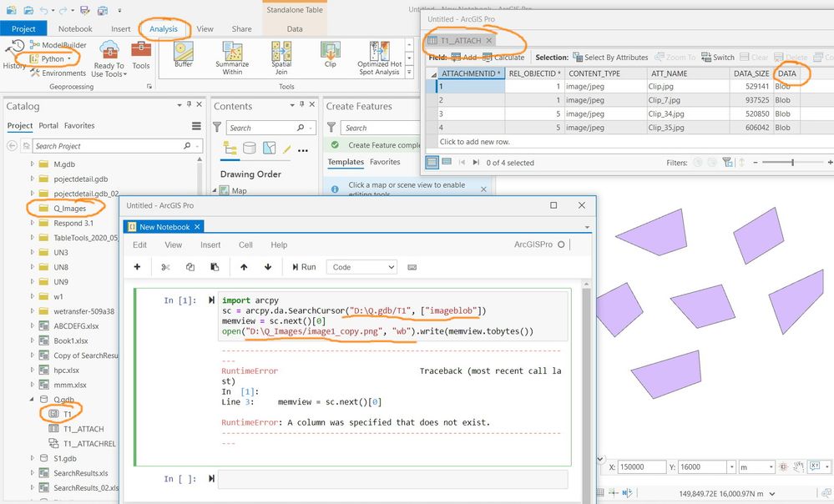Open the Analysis ribbon tab

coord(164,28)
